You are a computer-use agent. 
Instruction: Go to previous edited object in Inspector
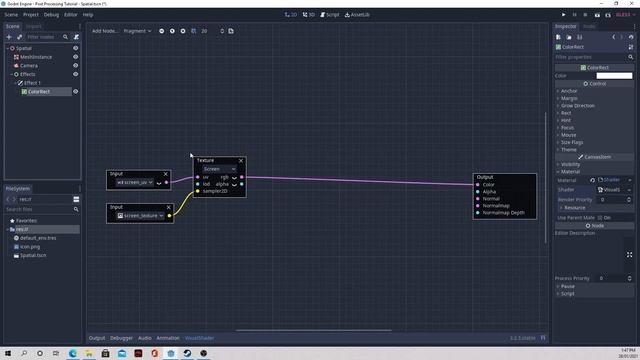tap(613, 37)
